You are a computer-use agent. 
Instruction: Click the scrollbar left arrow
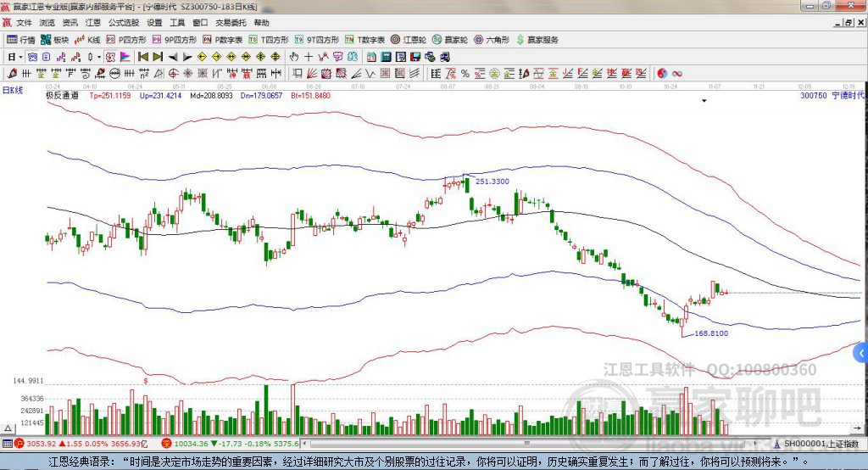click(304, 444)
